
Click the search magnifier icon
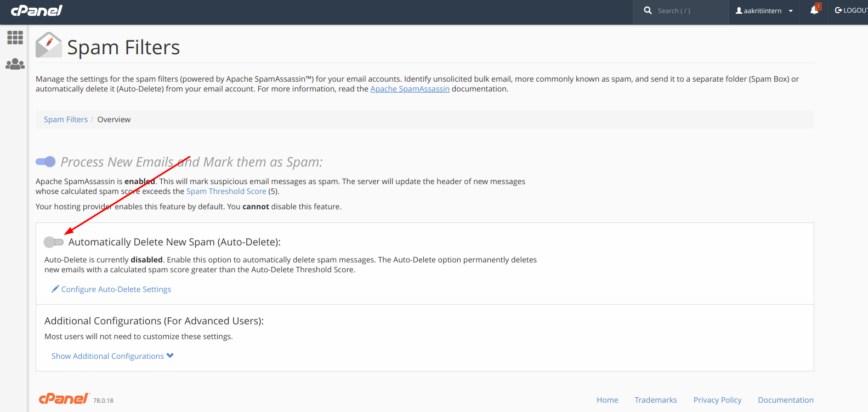coord(648,10)
